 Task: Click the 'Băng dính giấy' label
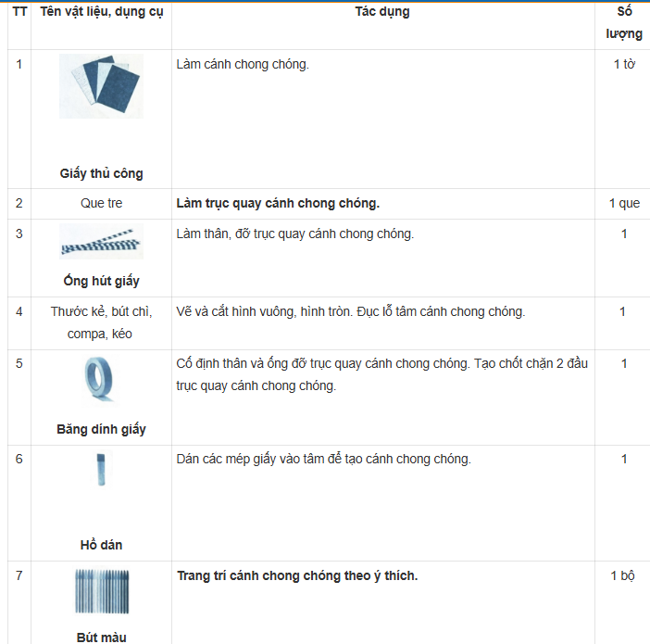[101, 429]
